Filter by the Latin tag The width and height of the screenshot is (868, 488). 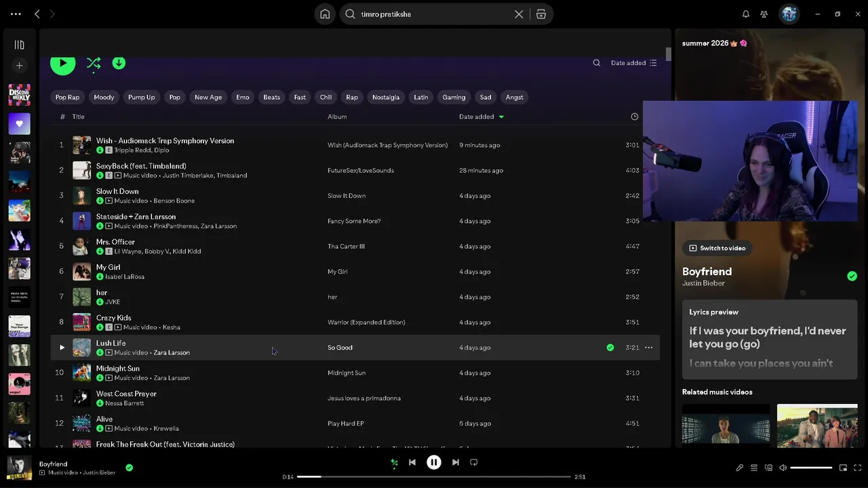(x=421, y=97)
